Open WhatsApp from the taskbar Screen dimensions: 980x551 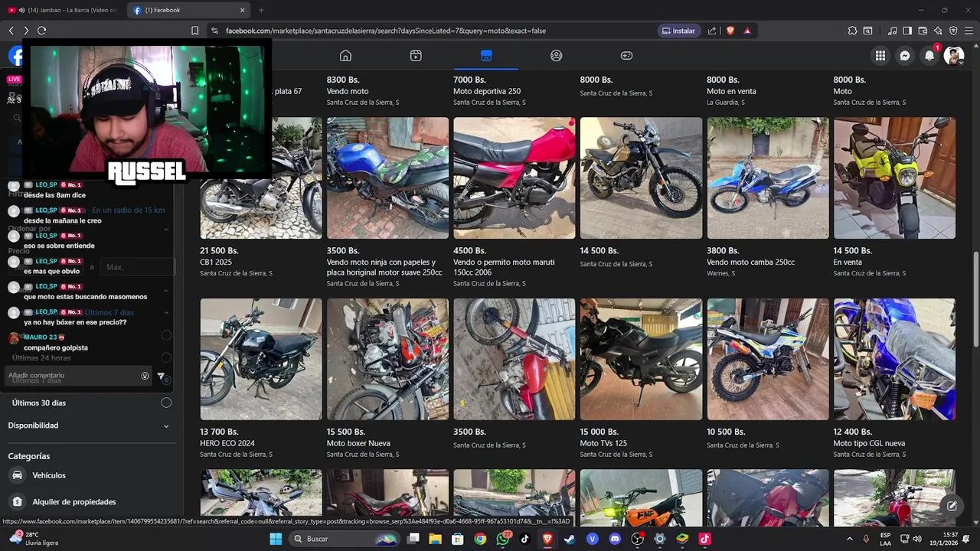tap(502, 539)
